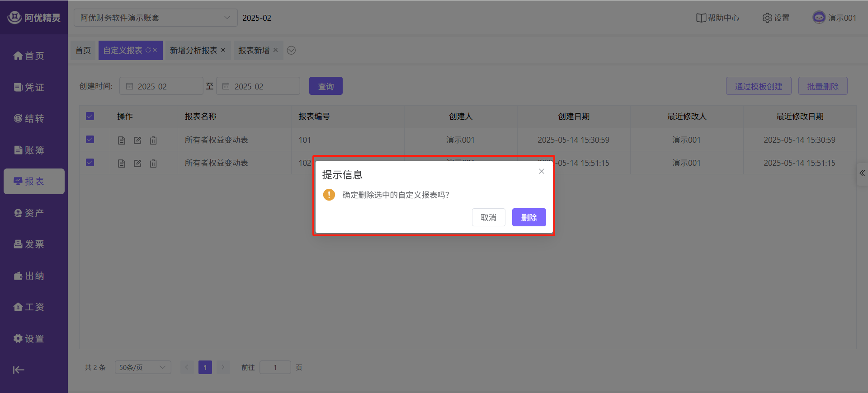Click the edit icon for report 102
The height and width of the screenshot is (393, 868).
(137, 164)
